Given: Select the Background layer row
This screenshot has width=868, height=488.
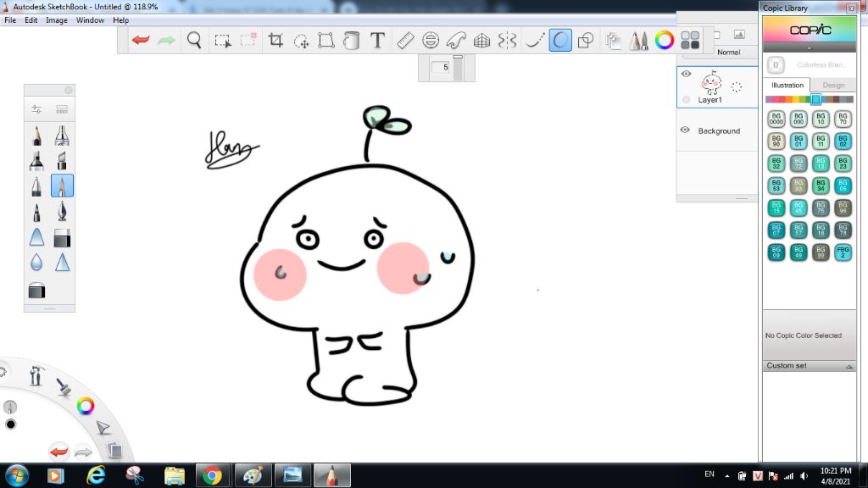Looking at the screenshot, I should 717,130.
